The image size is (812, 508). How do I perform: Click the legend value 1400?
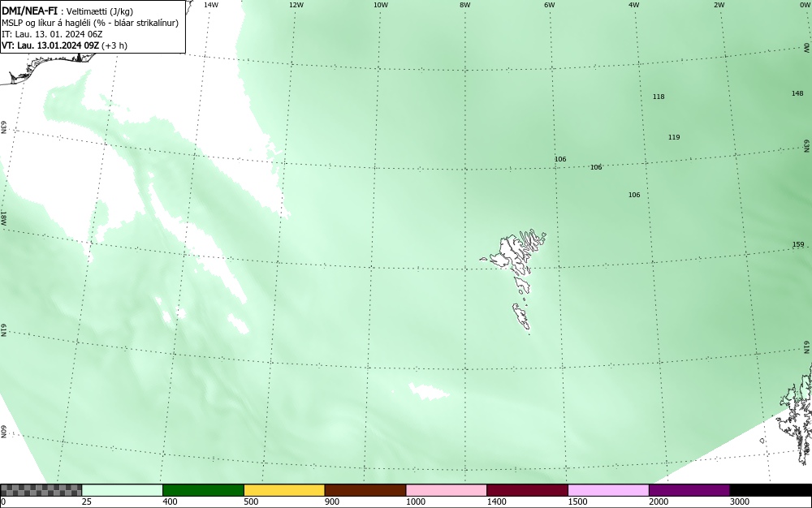(497, 502)
